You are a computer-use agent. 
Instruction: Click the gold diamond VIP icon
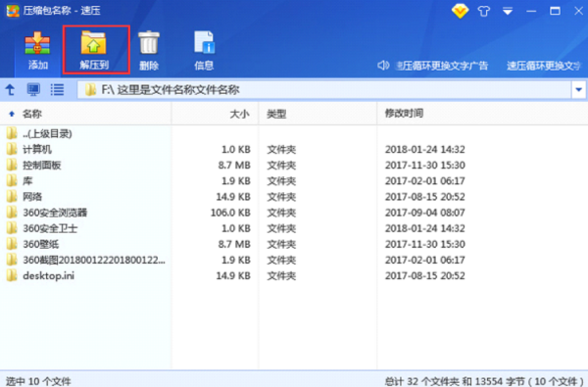click(460, 11)
